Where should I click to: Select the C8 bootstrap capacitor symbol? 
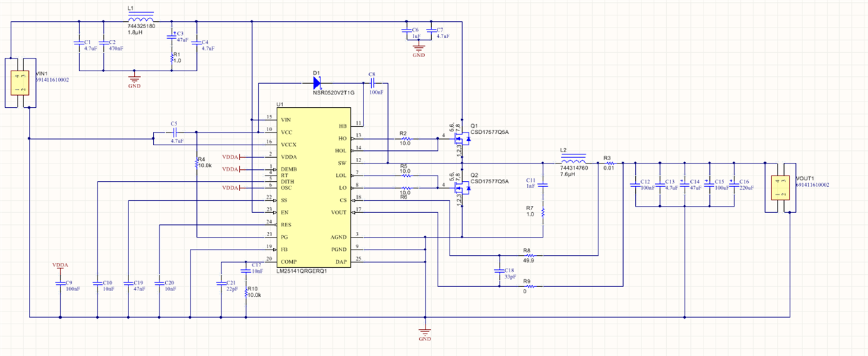[x=371, y=82]
